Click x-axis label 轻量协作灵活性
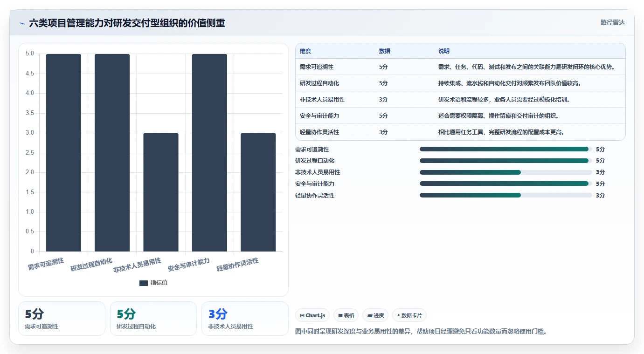Screen dimensions: 644x354 click(237, 265)
